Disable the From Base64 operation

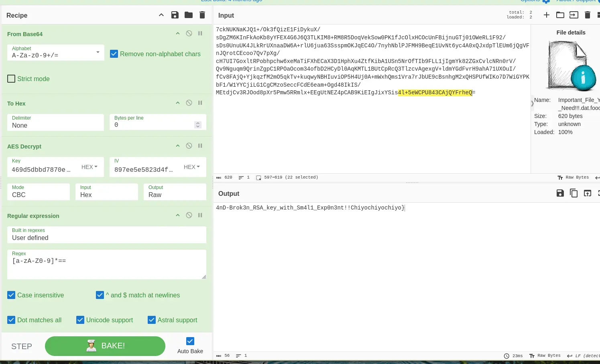point(189,34)
